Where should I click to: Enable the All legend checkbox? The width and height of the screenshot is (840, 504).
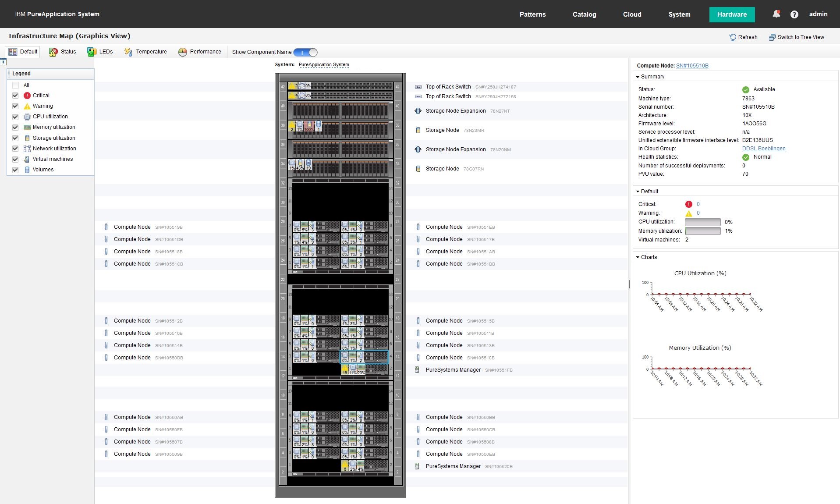[x=15, y=85]
